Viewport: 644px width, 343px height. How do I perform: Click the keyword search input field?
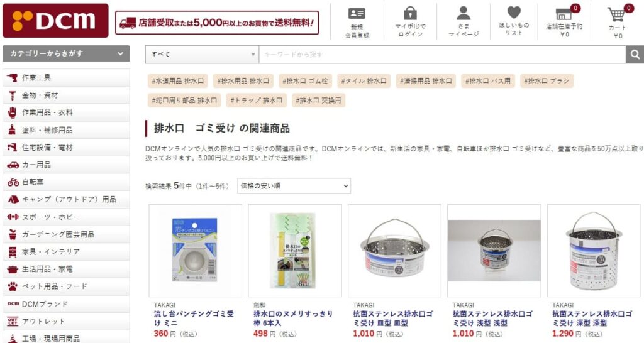click(x=442, y=54)
